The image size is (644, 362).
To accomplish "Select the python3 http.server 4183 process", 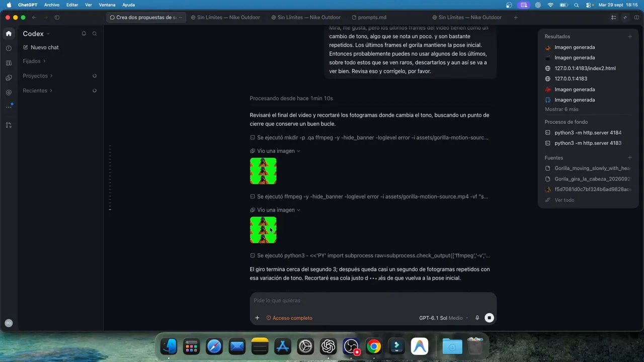I will coord(588,143).
